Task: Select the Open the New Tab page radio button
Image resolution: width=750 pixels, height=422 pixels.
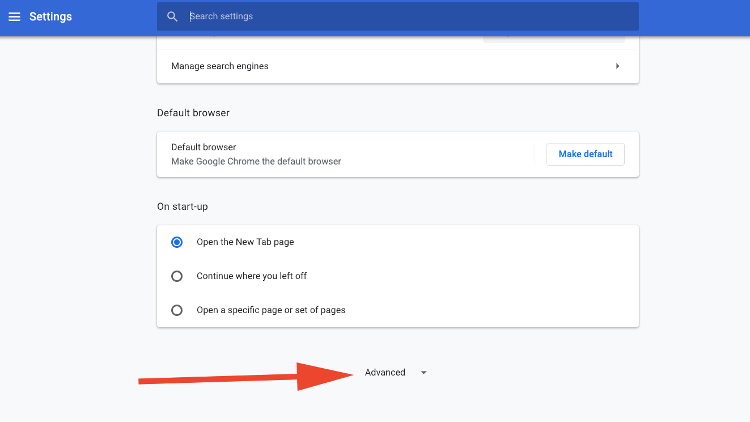Action: [x=177, y=242]
